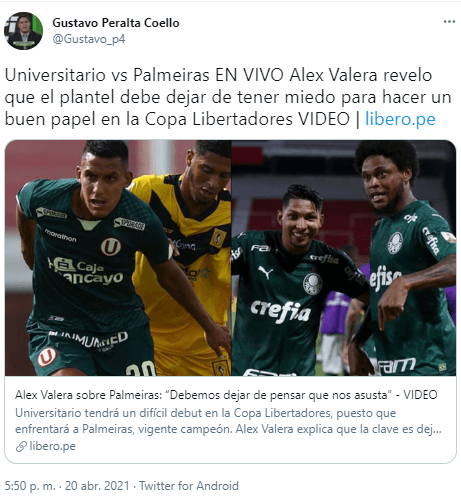This screenshot has height=501, width=461.
Task: Click the crefisa sponsor logo on Palmeiras jersey
Action: [280, 311]
